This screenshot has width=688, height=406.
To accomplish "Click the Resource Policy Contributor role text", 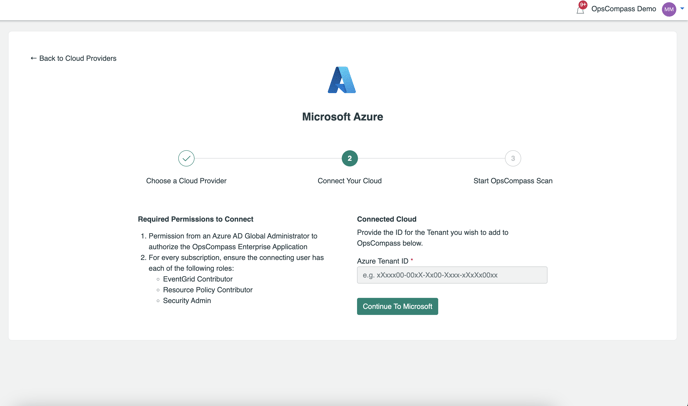I will 208,290.
